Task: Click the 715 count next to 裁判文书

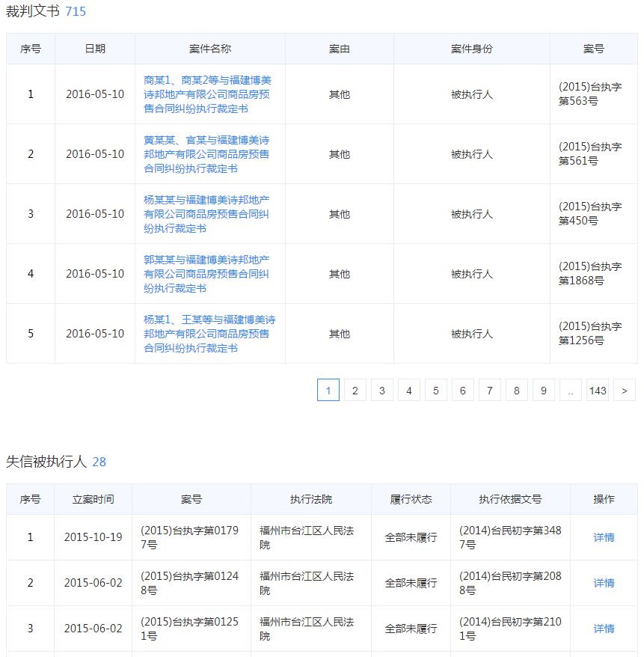Action: [76, 11]
